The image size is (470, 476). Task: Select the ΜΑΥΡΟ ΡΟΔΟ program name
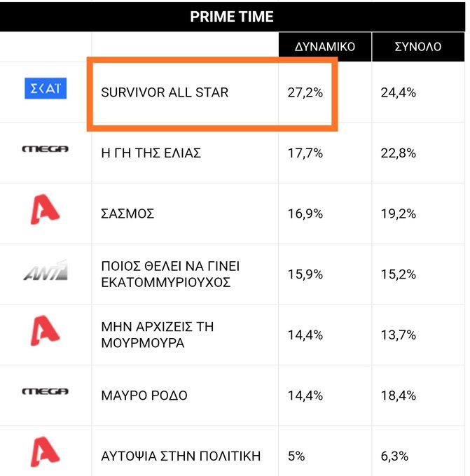click(x=144, y=395)
